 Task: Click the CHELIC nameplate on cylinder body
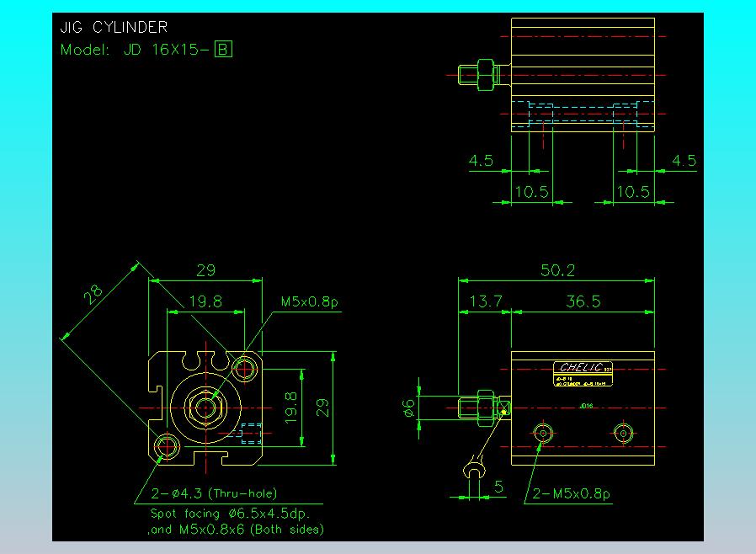583,374
